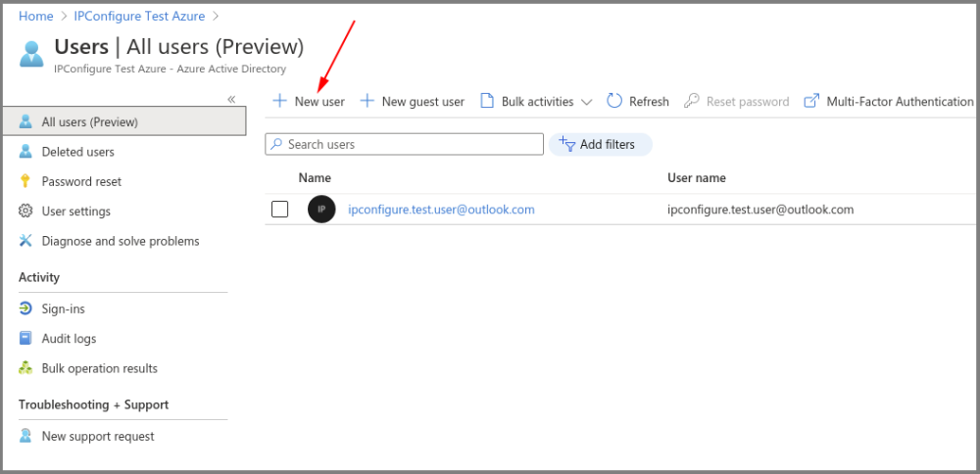This screenshot has width=980, height=474.
Task: Click the New user button
Action: (x=309, y=101)
